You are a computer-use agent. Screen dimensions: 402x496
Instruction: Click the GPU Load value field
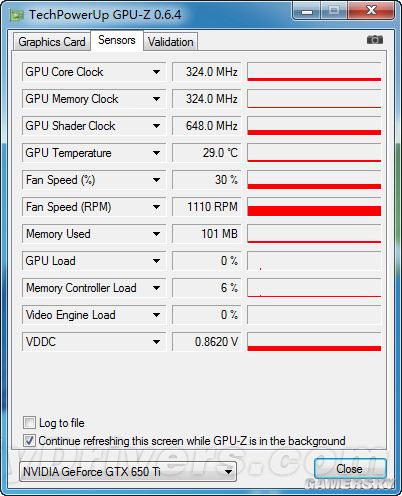tap(206, 261)
